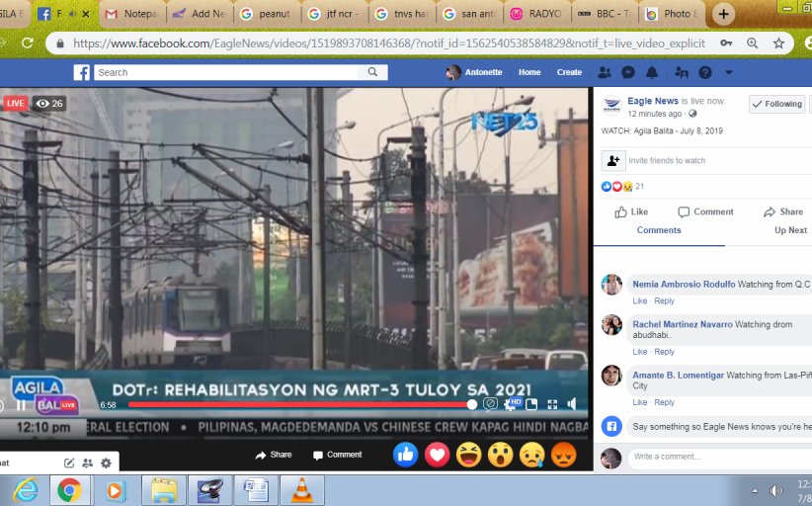Expand the Facebook account dropdown arrow

coord(729,73)
